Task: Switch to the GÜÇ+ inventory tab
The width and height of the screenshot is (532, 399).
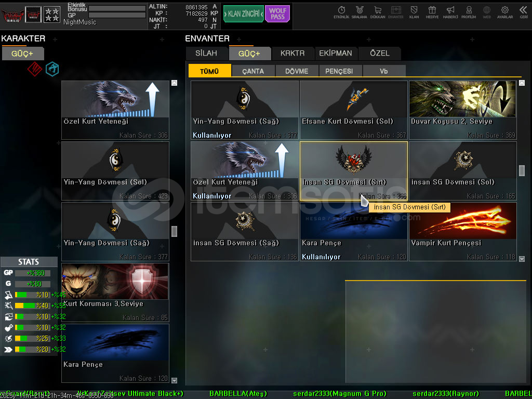Action: click(x=249, y=54)
